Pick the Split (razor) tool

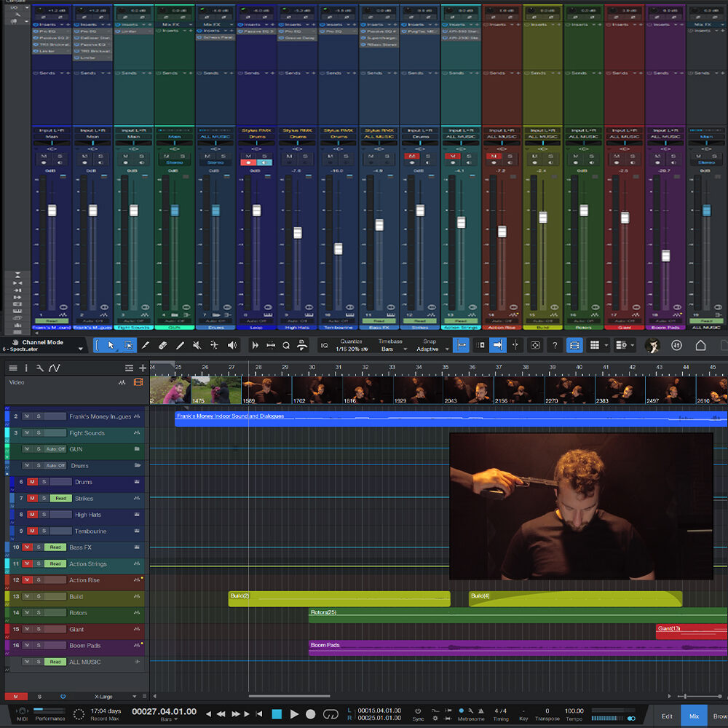click(x=146, y=345)
